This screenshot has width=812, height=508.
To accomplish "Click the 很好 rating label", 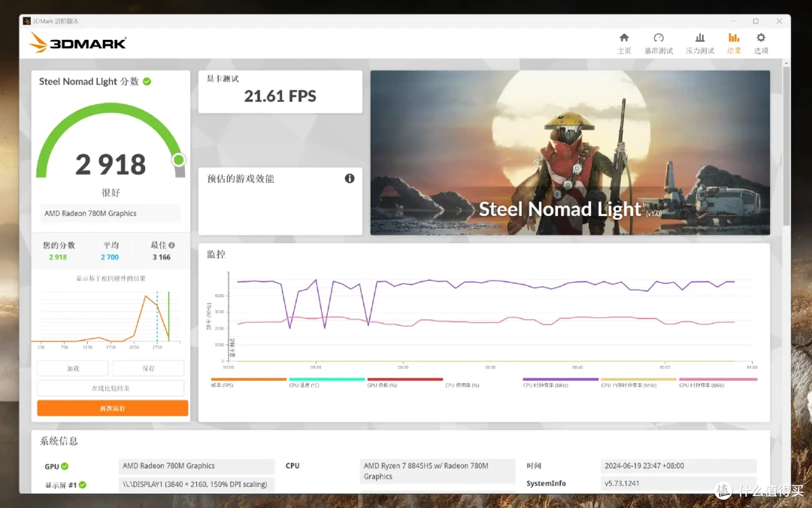I will pyautogui.click(x=111, y=193).
